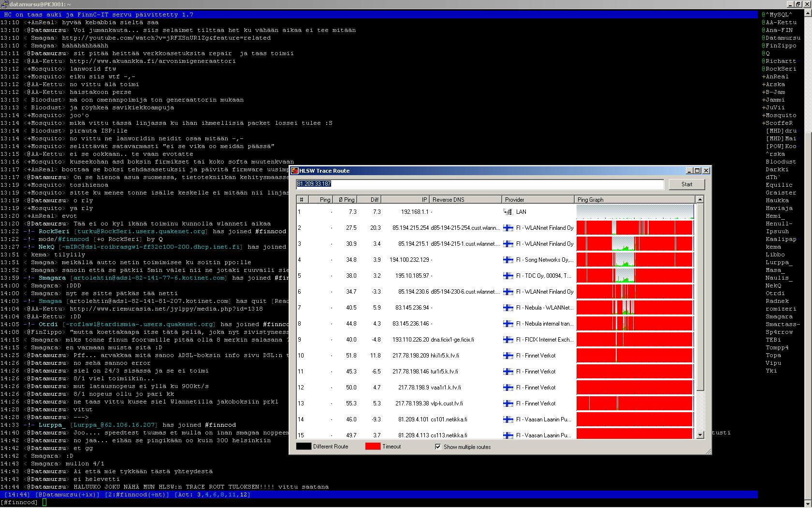Click the PuTTY window icon in title bar
Image resolution: width=812 pixels, height=508 pixels.
click(4, 4)
